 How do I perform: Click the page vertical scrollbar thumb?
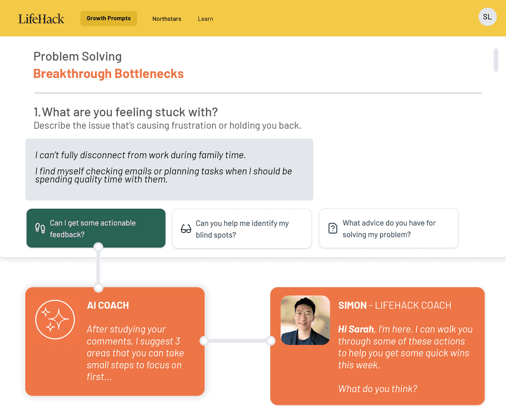pyautogui.click(x=495, y=60)
